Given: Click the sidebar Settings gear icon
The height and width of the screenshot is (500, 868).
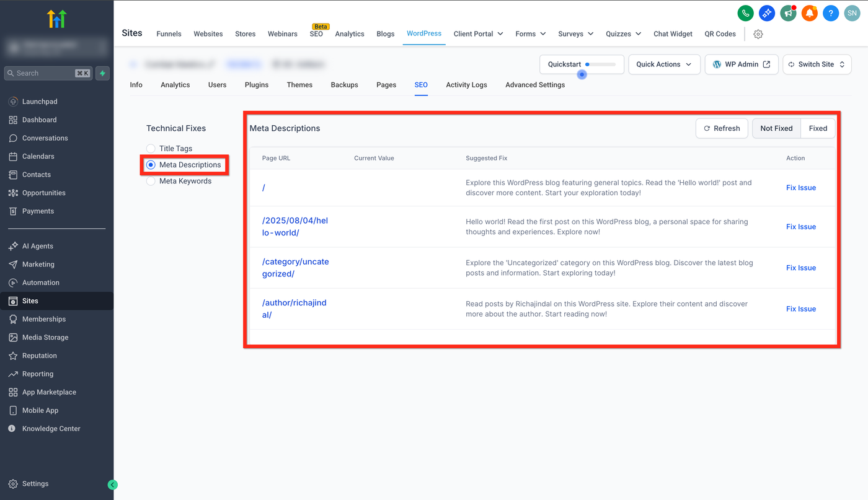Looking at the screenshot, I should coord(13,484).
